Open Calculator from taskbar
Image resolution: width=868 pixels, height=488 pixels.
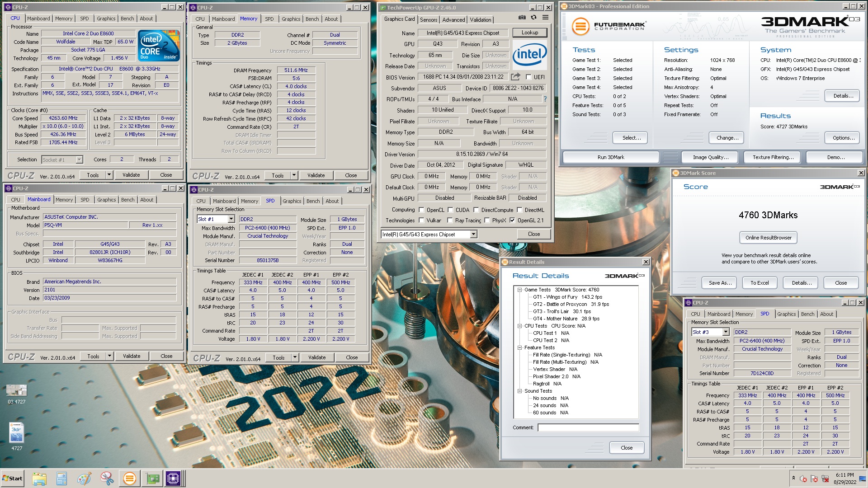click(x=61, y=479)
